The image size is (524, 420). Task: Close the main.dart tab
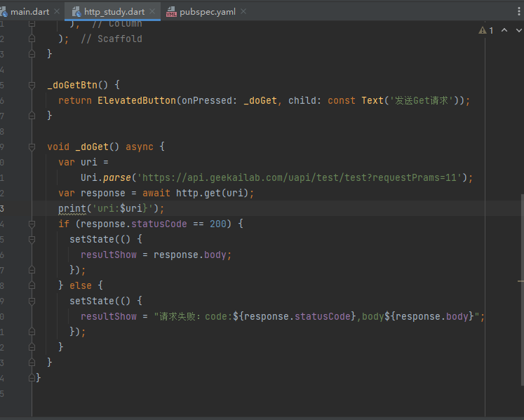click(57, 11)
